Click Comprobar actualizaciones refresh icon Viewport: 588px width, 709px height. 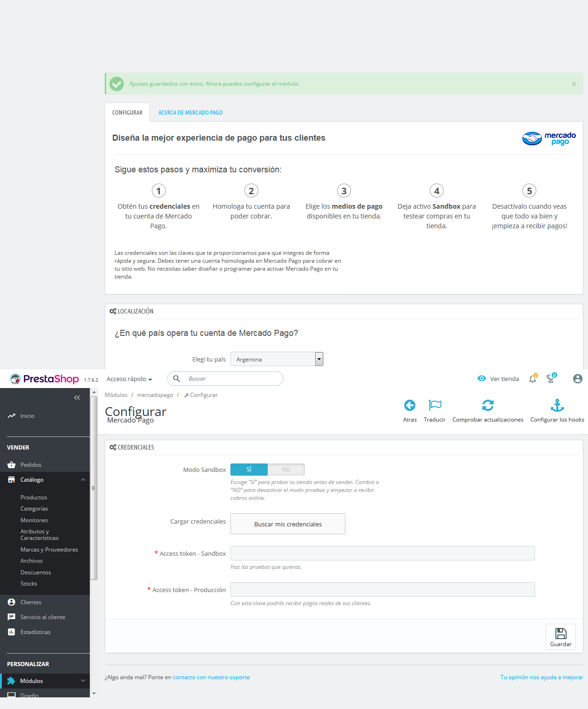pyautogui.click(x=488, y=405)
